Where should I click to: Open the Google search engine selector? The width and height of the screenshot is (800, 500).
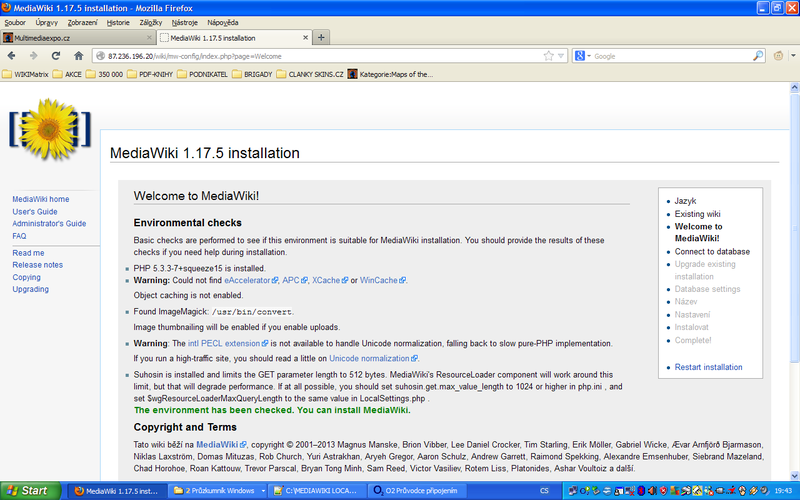point(582,56)
